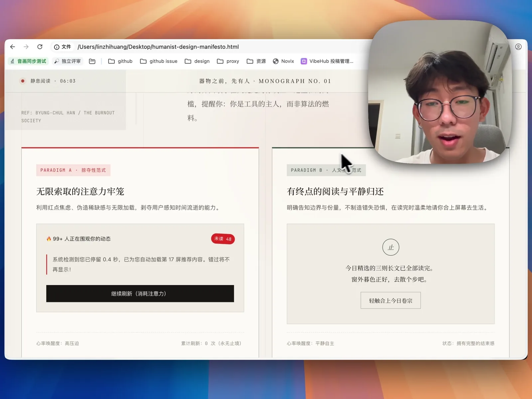
Task: Click the 未读 48 red badge
Action: click(x=223, y=239)
